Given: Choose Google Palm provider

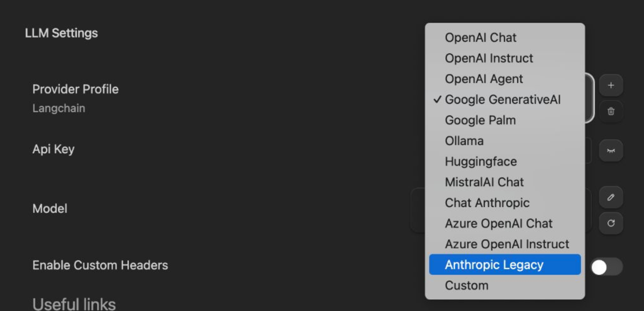Looking at the screenshot, I should 480,120.
